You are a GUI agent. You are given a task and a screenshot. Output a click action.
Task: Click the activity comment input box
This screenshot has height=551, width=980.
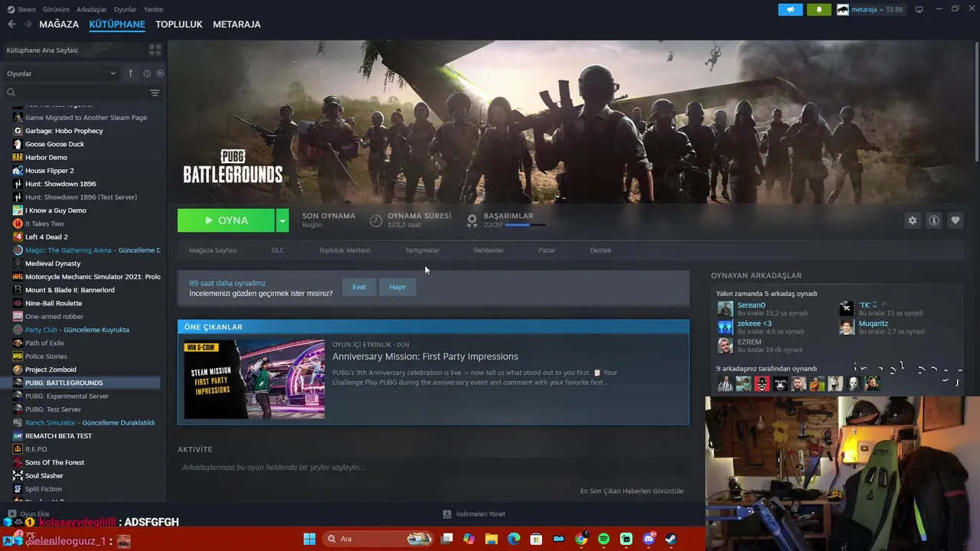[x=433, y=468]
